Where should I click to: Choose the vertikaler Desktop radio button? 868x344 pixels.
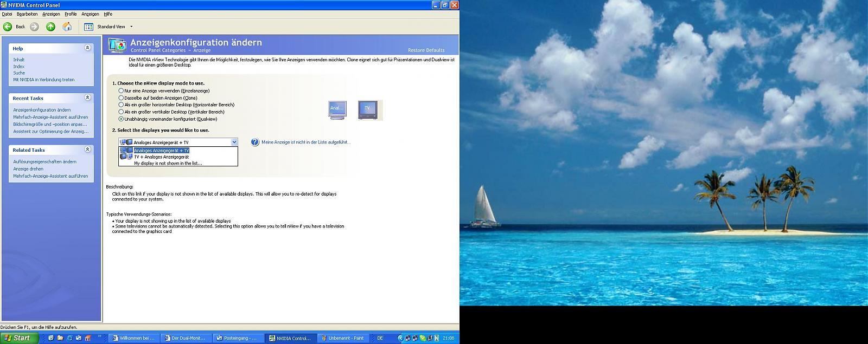tap(121, 112)
